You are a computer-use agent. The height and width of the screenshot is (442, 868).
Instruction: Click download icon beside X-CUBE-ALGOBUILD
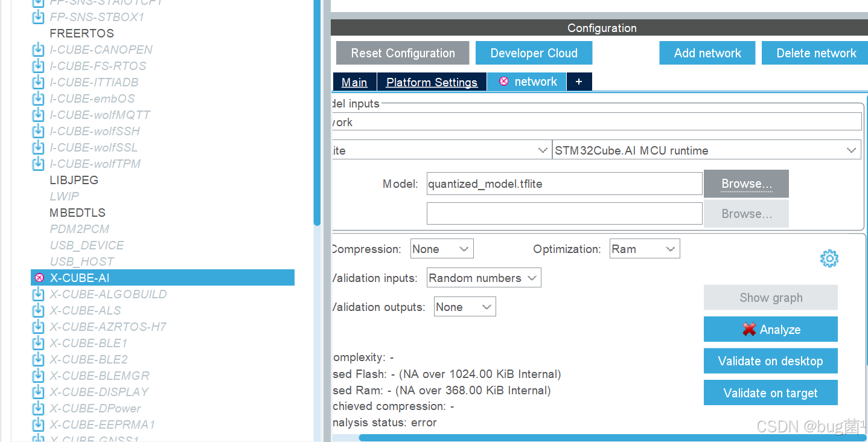(38, 294)
